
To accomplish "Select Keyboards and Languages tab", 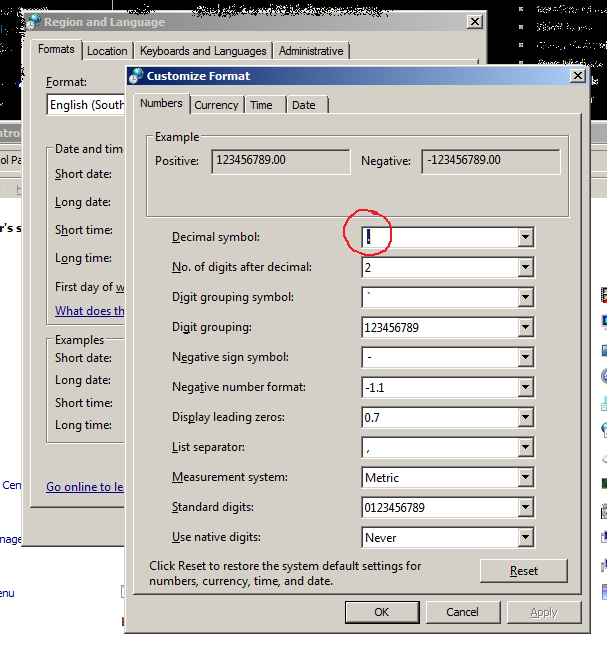I will coord(203,51).
